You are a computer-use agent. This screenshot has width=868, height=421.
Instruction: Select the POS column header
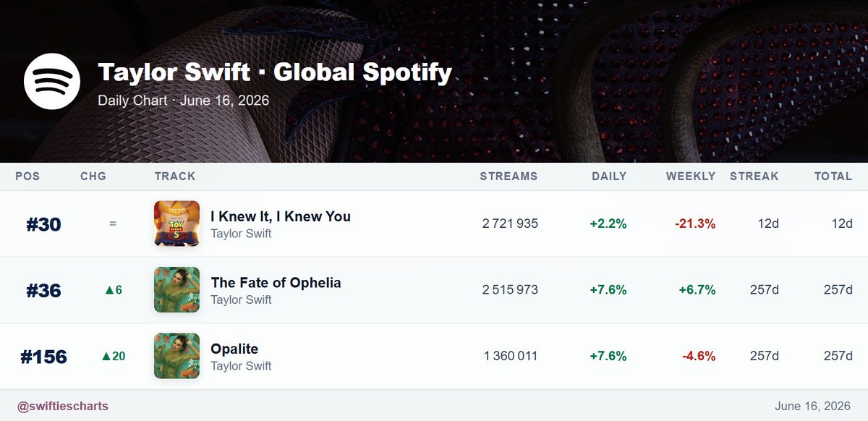click(27, 177)
